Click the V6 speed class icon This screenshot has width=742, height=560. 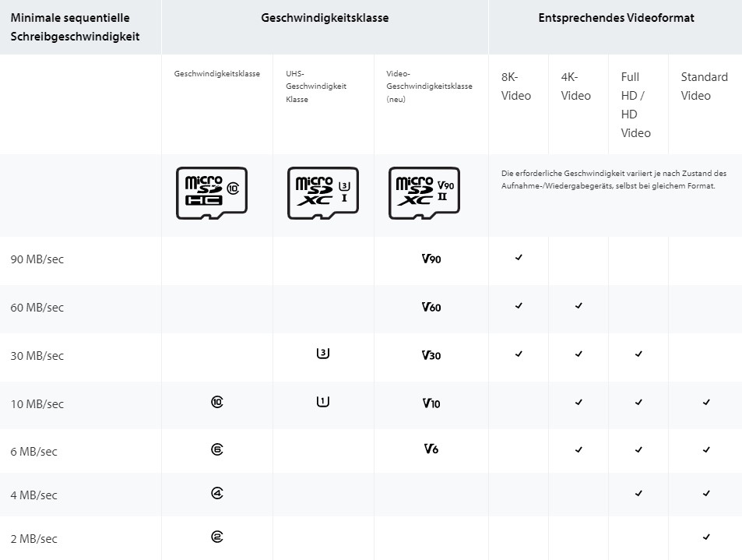click(x=431, y=449)
